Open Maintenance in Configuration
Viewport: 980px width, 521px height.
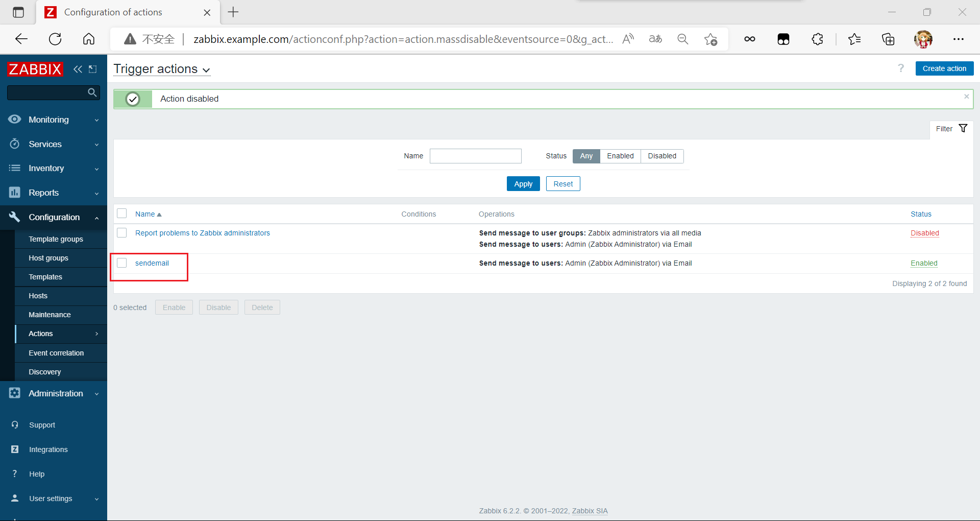50,315
